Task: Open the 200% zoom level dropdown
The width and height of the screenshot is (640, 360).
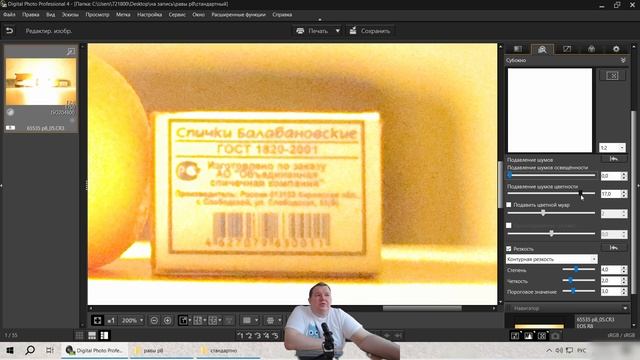Action: point(132,320)
